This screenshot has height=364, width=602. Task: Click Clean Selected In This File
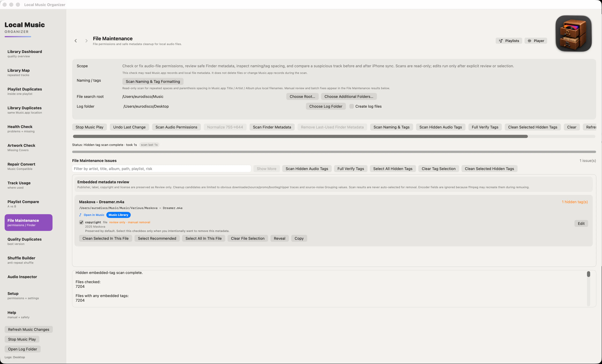pyautogui.click(x=105, y=238)
